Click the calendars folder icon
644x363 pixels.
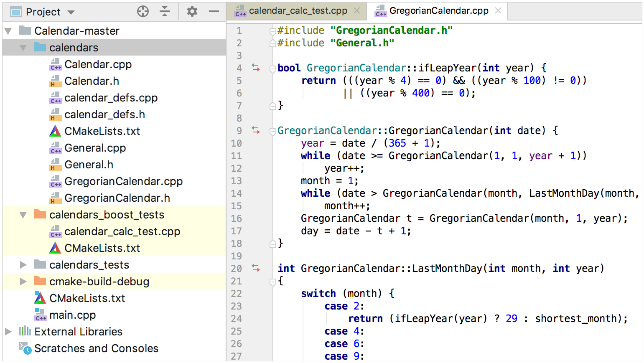pos(40,47)
